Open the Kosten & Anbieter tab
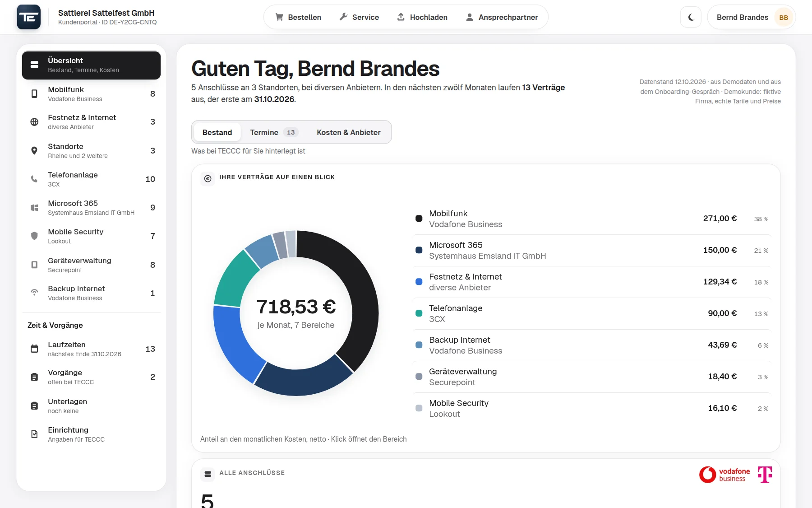This screenshot has width=812, height=508. point(348,132)
